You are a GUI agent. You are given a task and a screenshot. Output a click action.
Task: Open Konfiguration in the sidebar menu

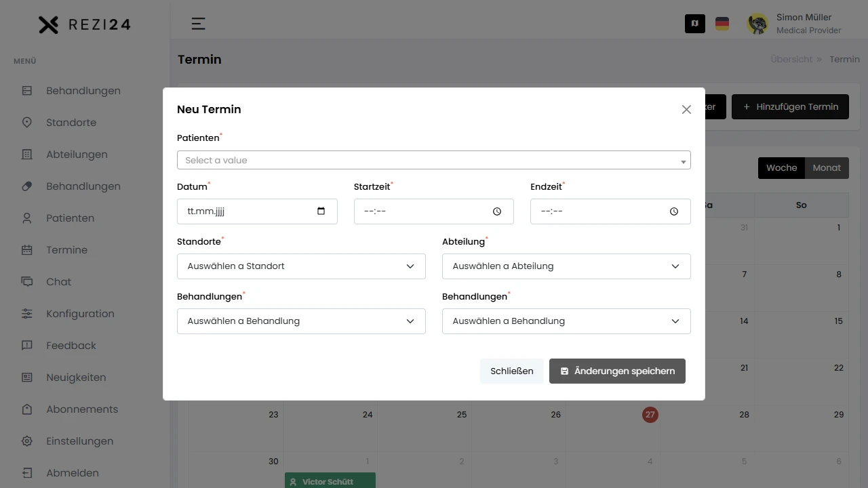[80, 314]
